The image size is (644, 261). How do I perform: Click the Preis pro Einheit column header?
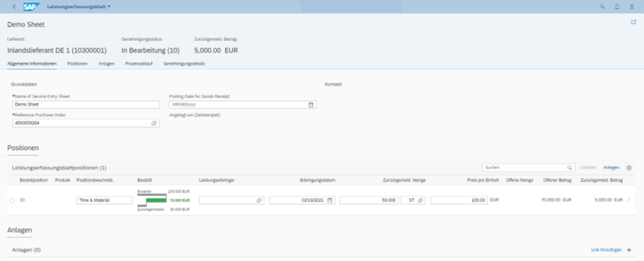(483, 180)
